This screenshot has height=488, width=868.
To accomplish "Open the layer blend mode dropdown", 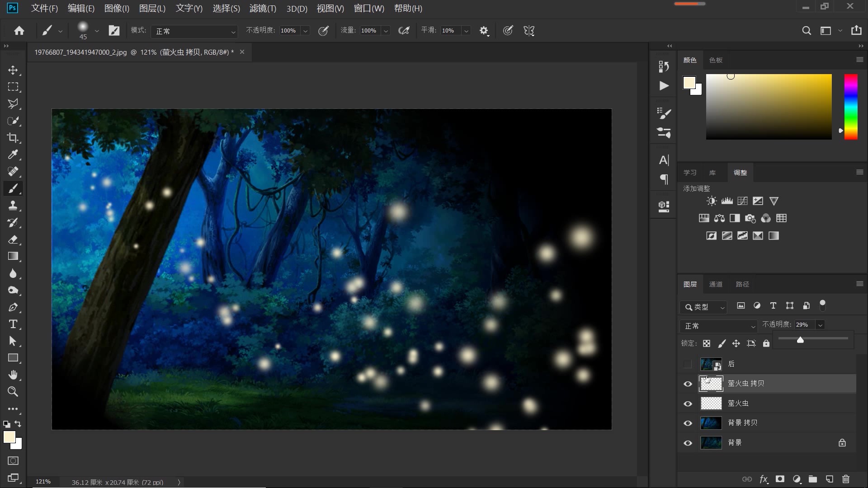I will coord(719,326).
